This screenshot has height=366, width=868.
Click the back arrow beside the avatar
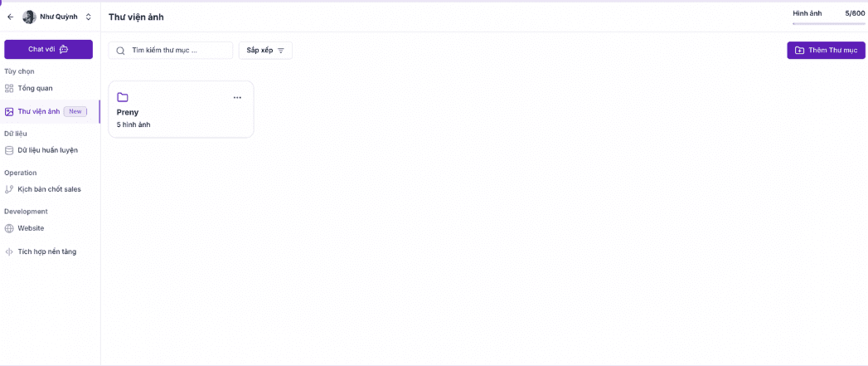(10, 17)
